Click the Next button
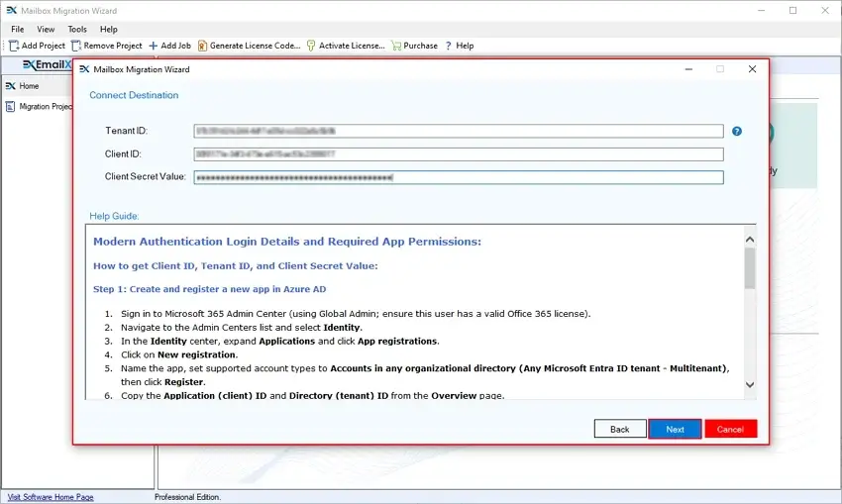This screenshot has height=504, width=842. tap(675, 429)
